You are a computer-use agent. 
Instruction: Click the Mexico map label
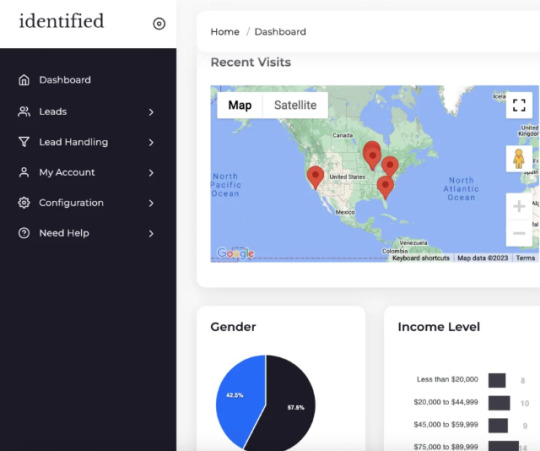point(345,212)
